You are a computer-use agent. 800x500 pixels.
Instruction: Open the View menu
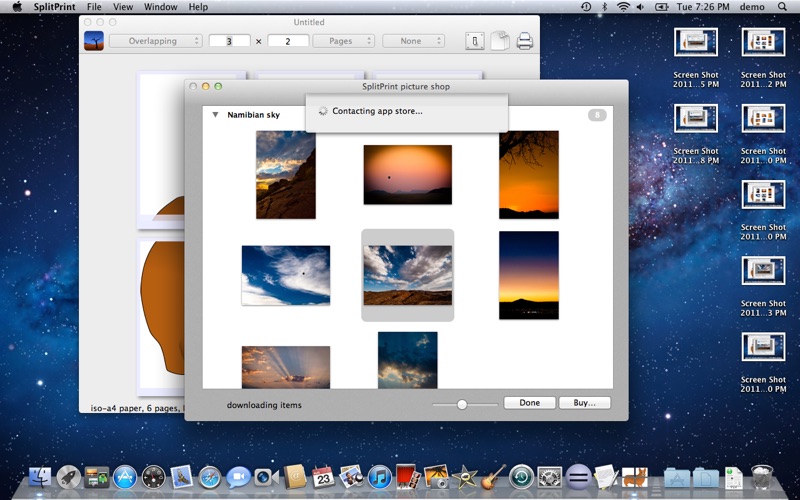pos(123,7)
